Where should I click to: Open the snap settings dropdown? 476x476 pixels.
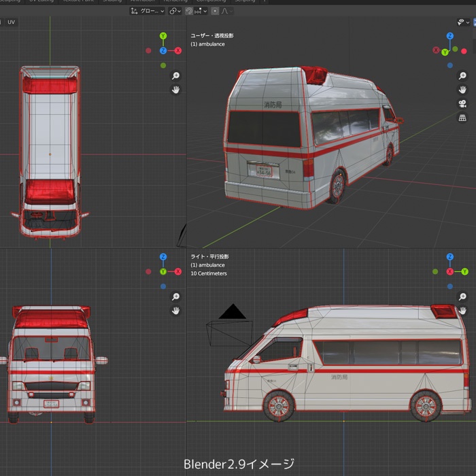201,12
